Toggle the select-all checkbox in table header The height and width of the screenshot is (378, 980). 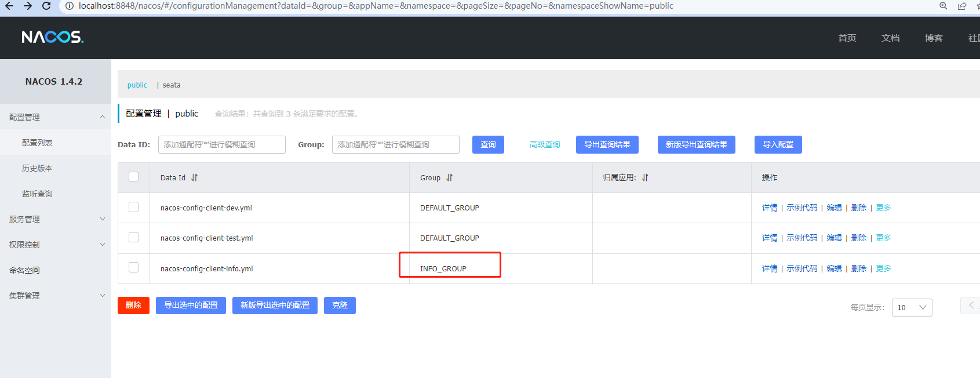click(x=134, y=177)
